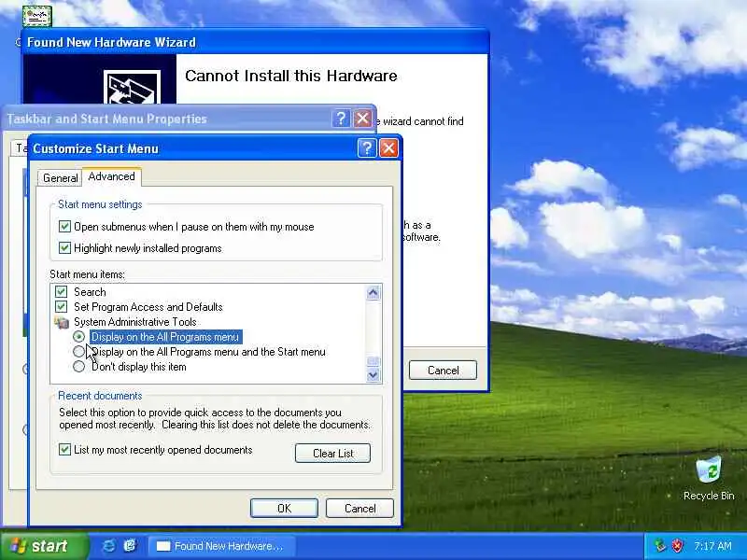747x560 pixels.
Task: Click the second quick launch icon beside Internet Explorer
Action: tap(130, 546)
